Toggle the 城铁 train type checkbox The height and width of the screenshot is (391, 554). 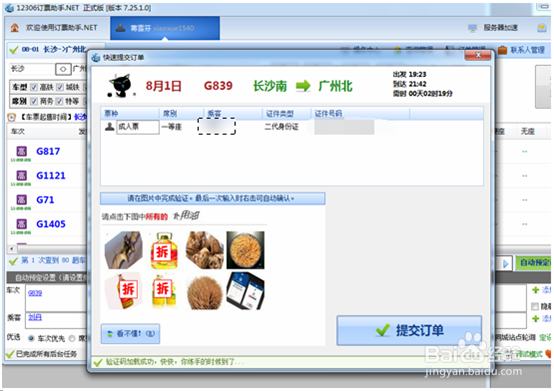pyautogui.click(x=60, y=87)
